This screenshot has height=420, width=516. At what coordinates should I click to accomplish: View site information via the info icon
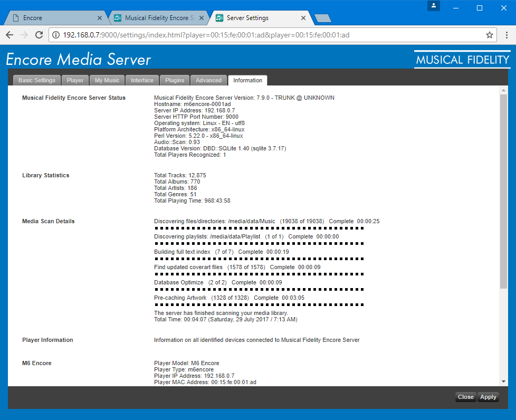coord(56,35)
